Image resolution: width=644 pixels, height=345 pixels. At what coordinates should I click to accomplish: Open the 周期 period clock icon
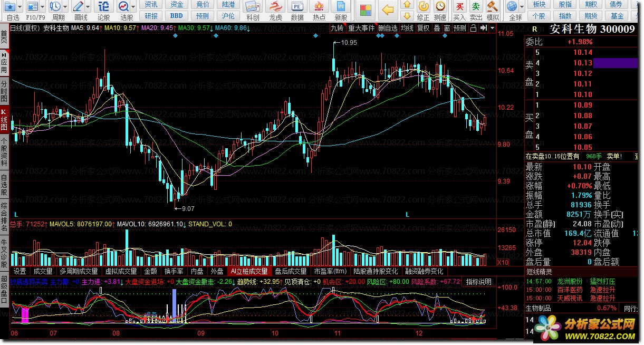pos(55,6)
